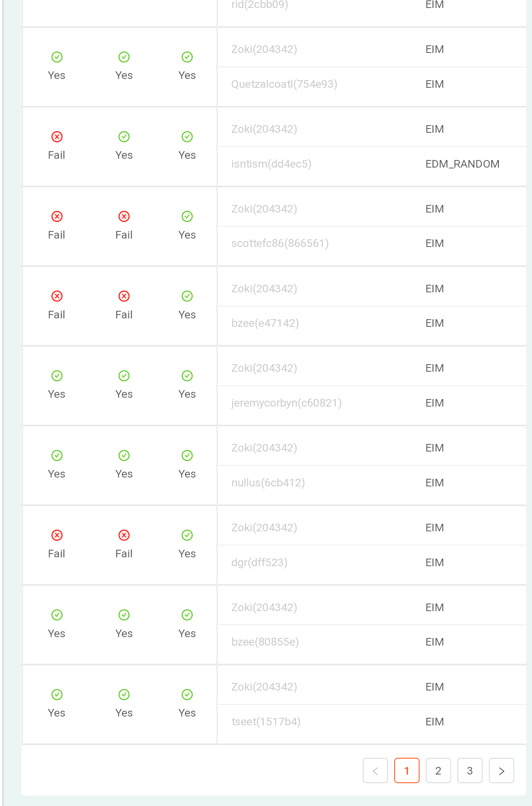
Task: Click first green check in tseet row
Action: tap(57, 695)
